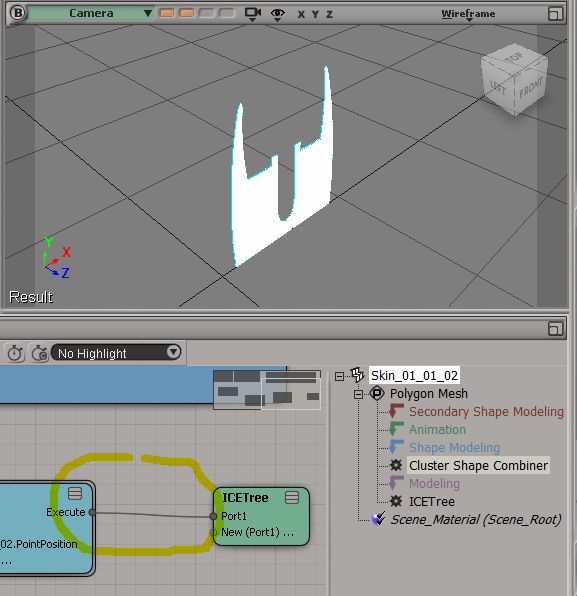The height and width of the screenshot is (596, 577).
Task: Open the camera icon menu
Action: pyautogui.click(x=253, y=14)
